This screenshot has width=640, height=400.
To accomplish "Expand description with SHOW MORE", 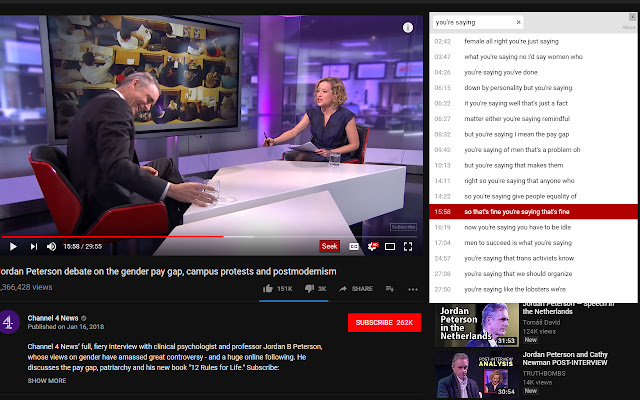I will tap(47, 380).
